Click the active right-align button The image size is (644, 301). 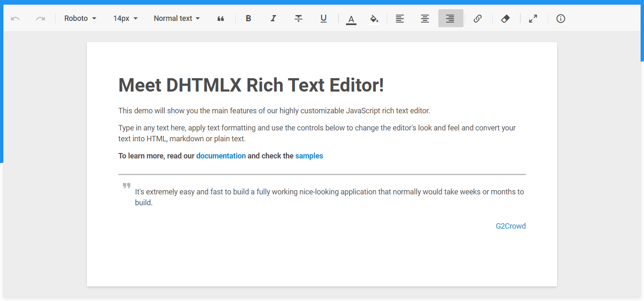(x=451, y=18)
